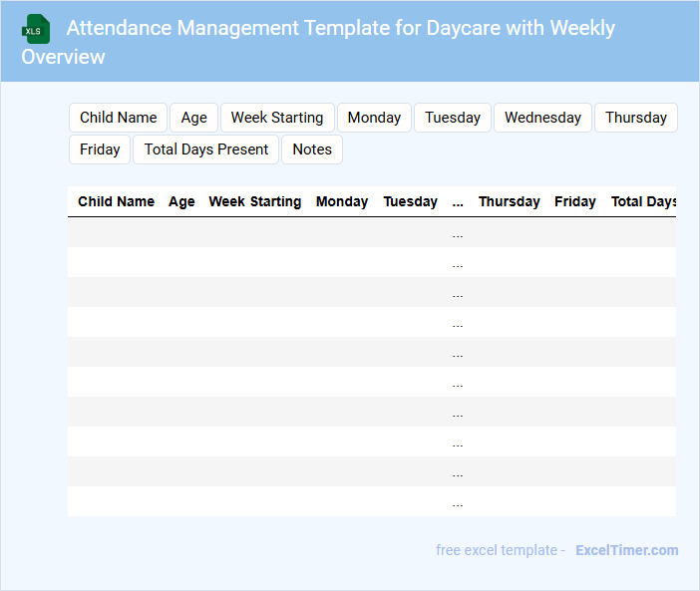Pick the Tuesday tag
The width and height of the screenshot is (700, 591).
[x=453, y=118]
